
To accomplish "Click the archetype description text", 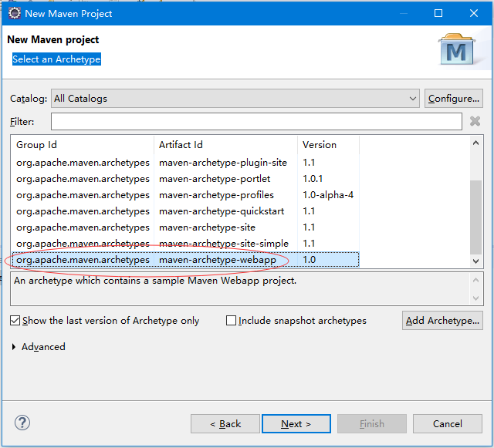I will tap(155, 281).
